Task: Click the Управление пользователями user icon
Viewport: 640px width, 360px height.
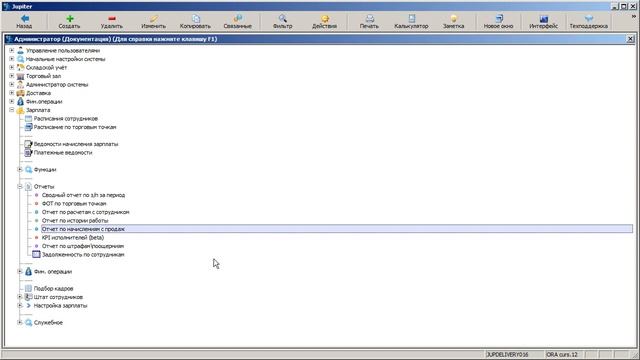Action: coord(20,51)
